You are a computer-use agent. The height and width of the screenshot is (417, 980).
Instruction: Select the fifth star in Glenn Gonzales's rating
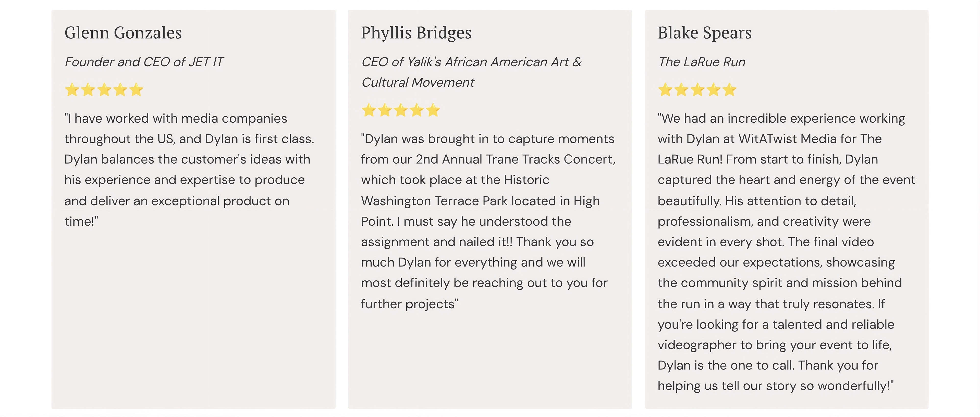(x=136, y=90)
